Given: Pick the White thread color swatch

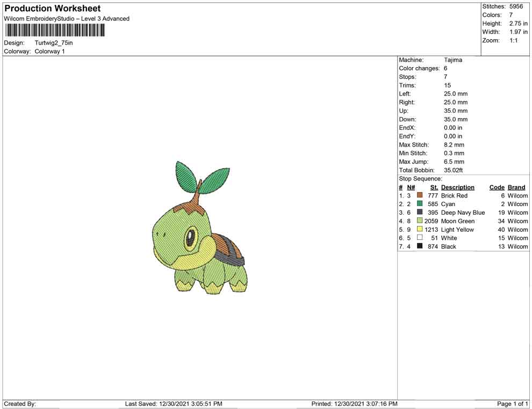Looking at the screenshot, I should [x=420, y=238].
